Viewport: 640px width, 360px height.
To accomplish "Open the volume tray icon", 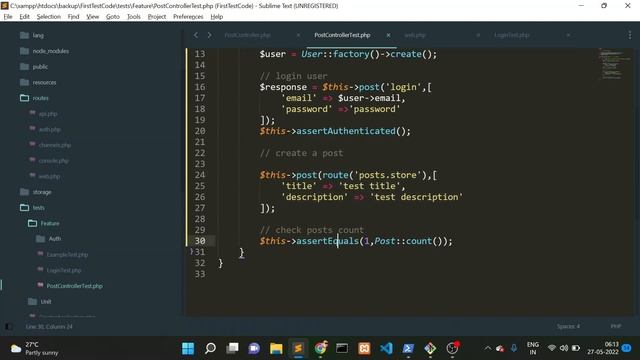I will 564,348.
